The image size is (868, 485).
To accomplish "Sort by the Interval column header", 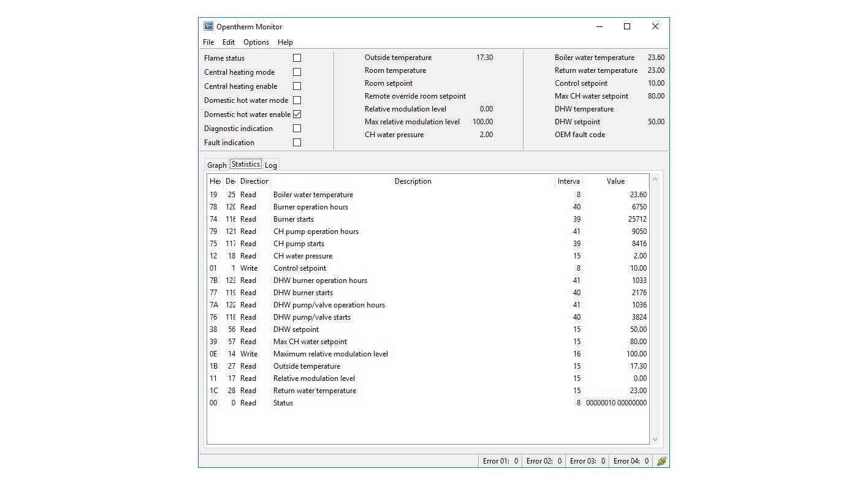I will pos(569,181).
